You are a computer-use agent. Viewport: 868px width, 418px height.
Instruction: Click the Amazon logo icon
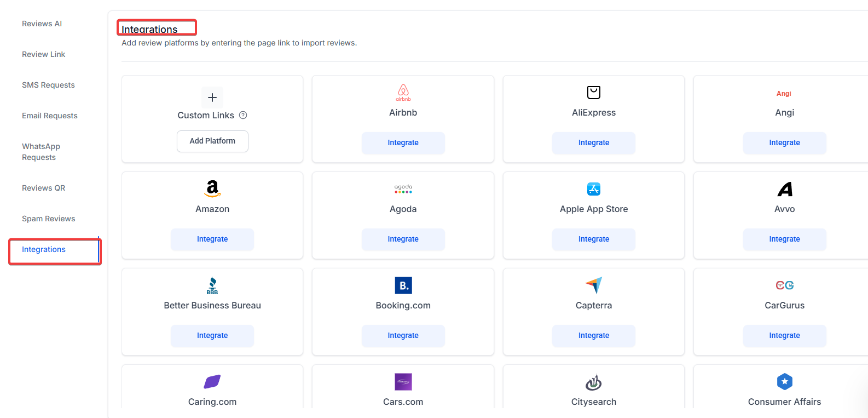(x=212, y=189)
